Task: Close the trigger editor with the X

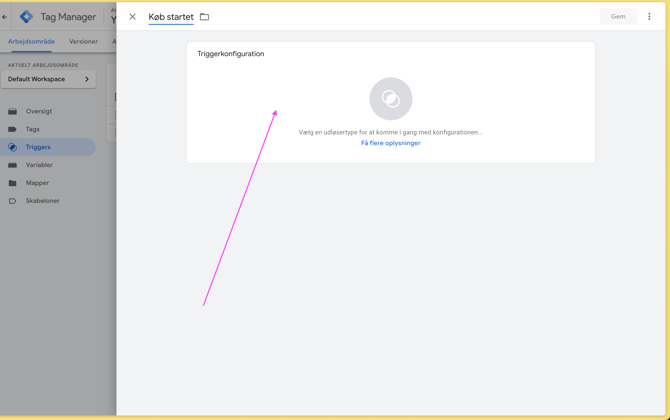Action: pos(132,17)
